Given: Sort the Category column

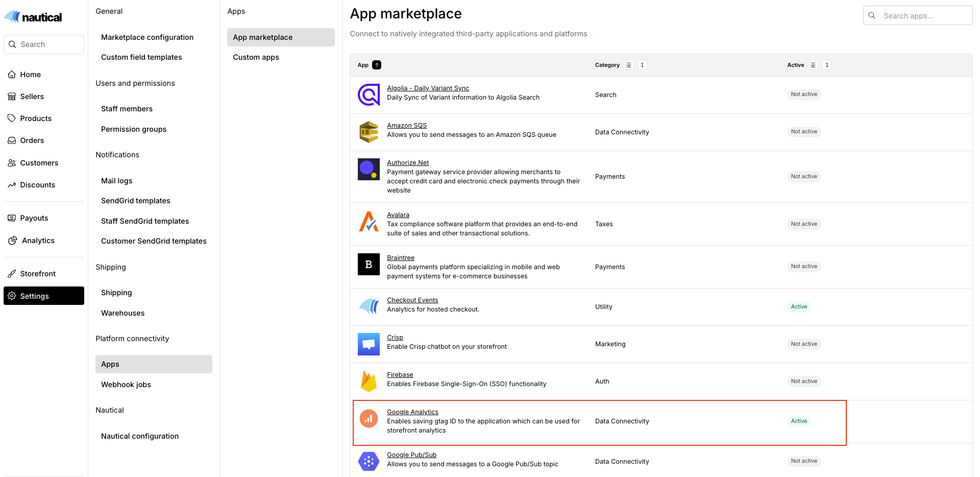Looking at the screenshot, I should click(x=643, y=65).
